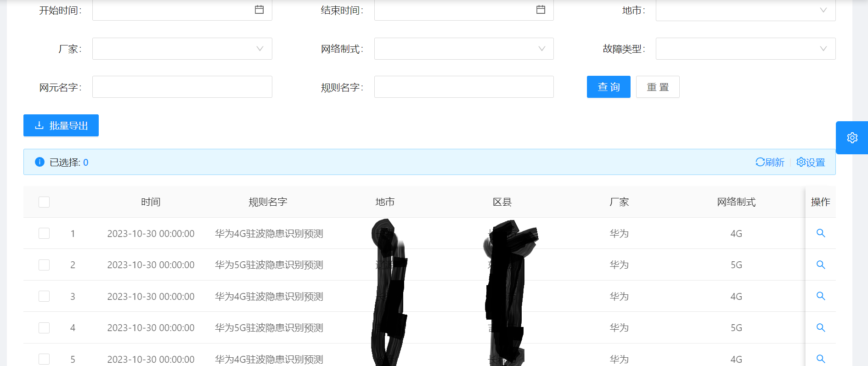Click the 规则名字 column header
Viewport: 868px width, 366px height.
tap(268, 202)
